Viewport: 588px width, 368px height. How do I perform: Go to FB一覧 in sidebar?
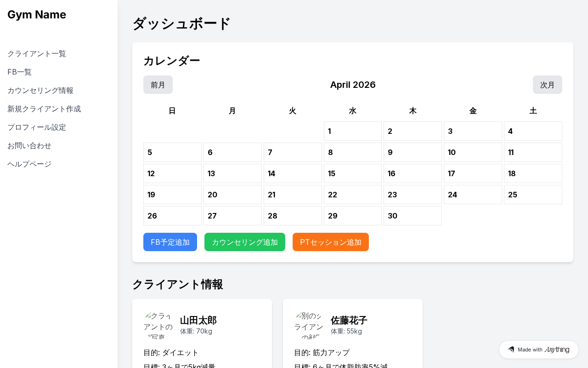tap(20, 72)
